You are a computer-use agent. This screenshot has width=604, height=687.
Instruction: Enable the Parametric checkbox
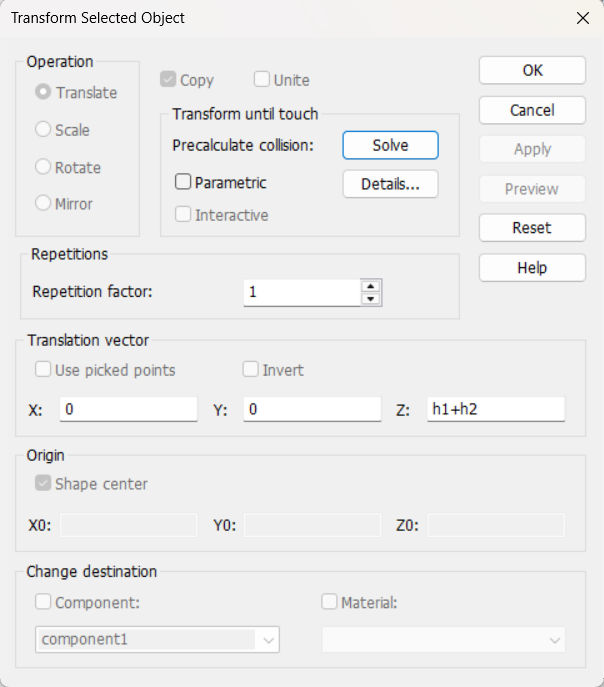[183, 182]
